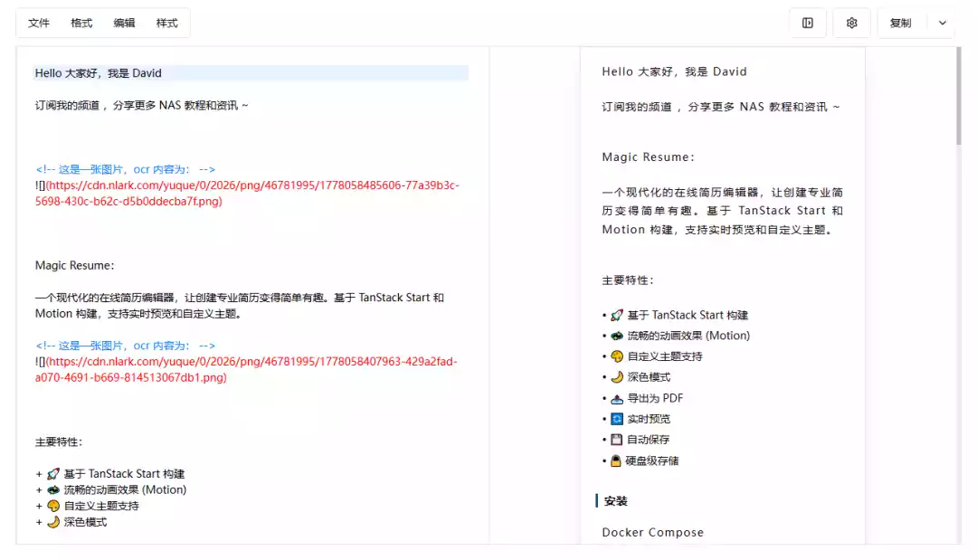
Task: Click the editor line 'Hello 大家好，我是 David'
Action: (251, 73)
